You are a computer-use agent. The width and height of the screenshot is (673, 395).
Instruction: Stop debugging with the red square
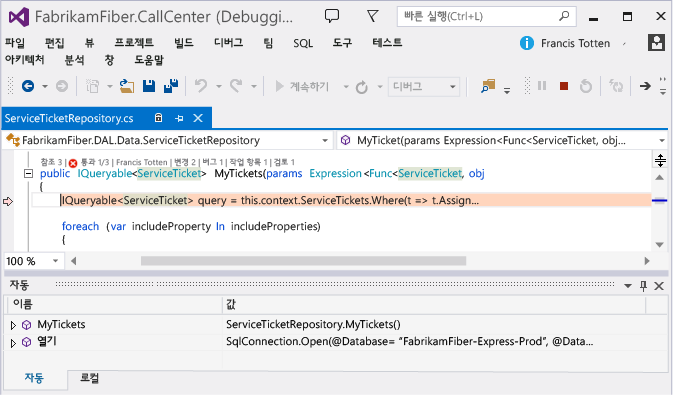564,86
